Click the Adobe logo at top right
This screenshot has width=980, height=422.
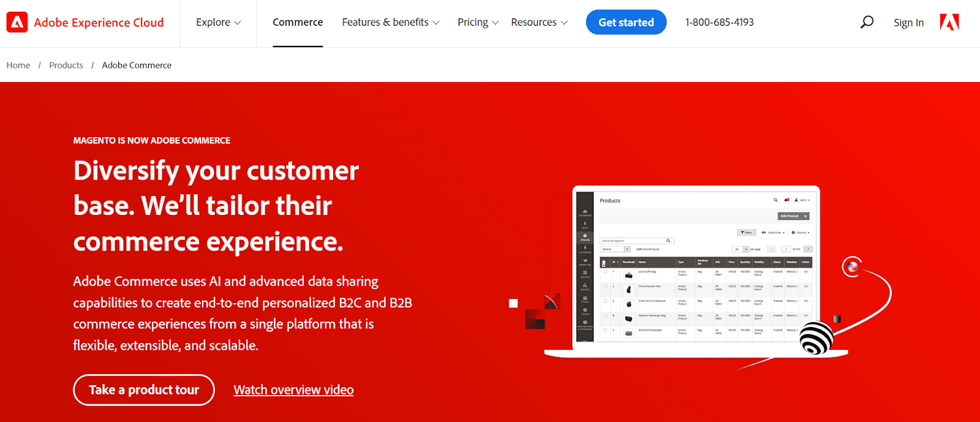pos(949,23)
